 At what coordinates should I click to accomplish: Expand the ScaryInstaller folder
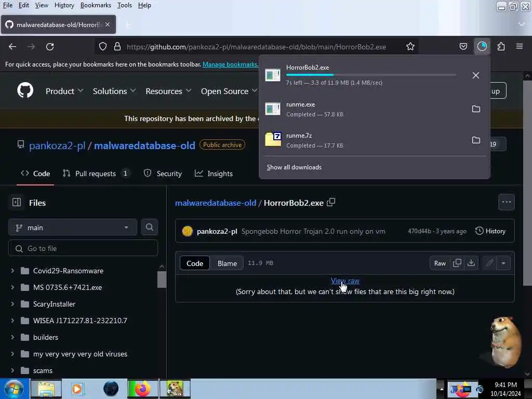[12, 303]
